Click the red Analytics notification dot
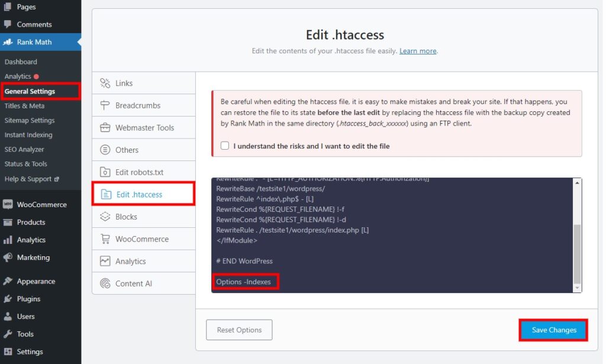This screenshot has height=364, width=606. click(36, 76)
